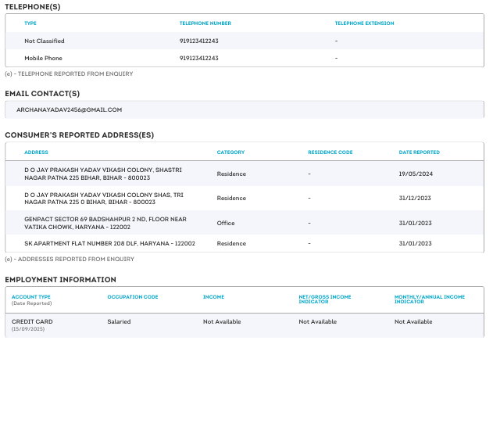
Task: Click the CATEGORY column header in addresses
Action: (230, 152)
